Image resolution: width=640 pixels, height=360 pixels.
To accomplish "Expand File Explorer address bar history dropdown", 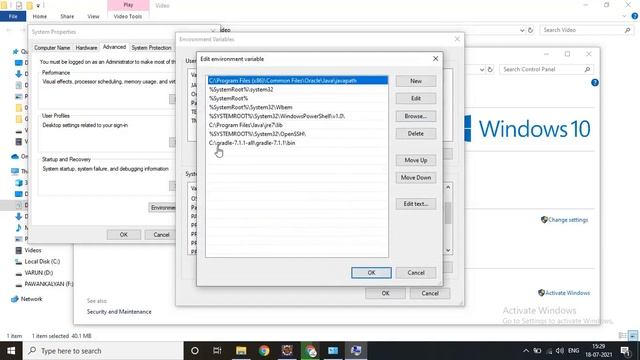I will click(x=522, y=30).
